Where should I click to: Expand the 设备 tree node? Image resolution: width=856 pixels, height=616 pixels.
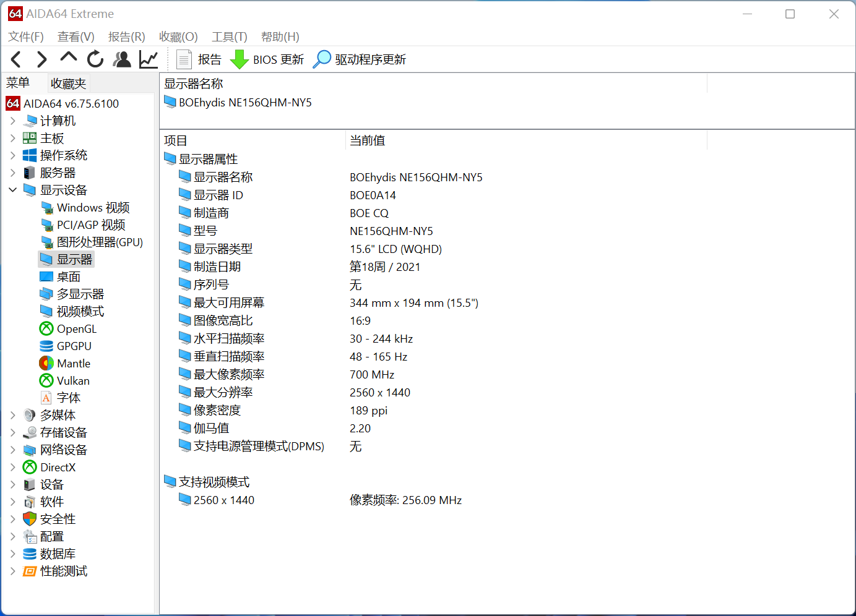click(12, 484)
